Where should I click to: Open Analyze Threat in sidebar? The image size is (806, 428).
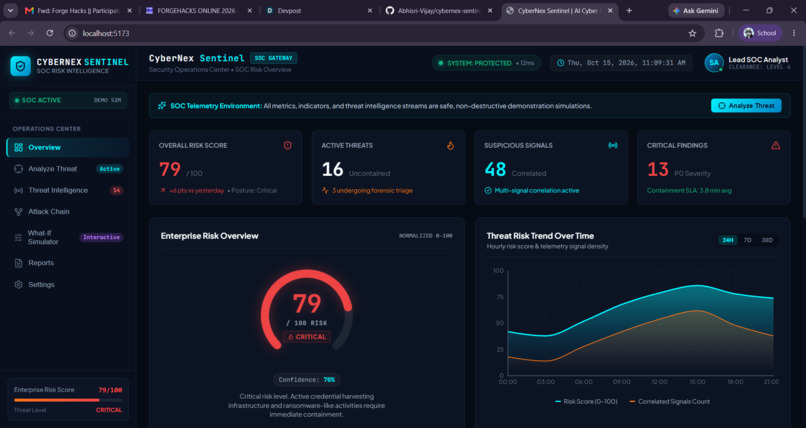(x=68, y=169)
